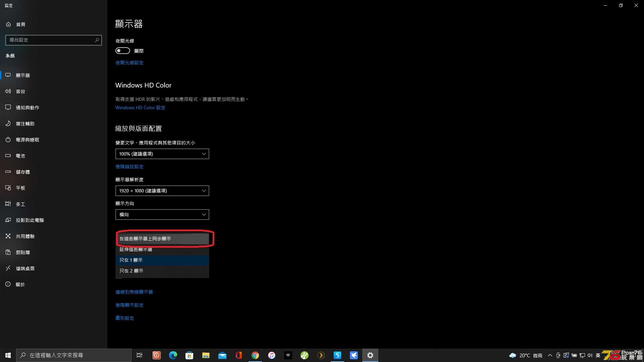Expand the 100% (建議選項) scale dropdown
Viewport: 644px width, 362px height.
(162, 154)
